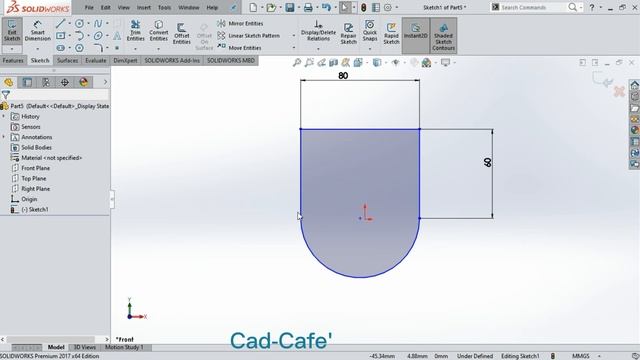This screenshot has width=640, height=360.
Task: Expand the History tree node
Action: tap(4, 116)
